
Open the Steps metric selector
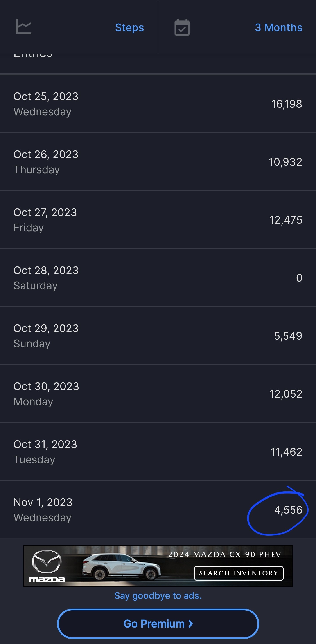click(129, 27)
